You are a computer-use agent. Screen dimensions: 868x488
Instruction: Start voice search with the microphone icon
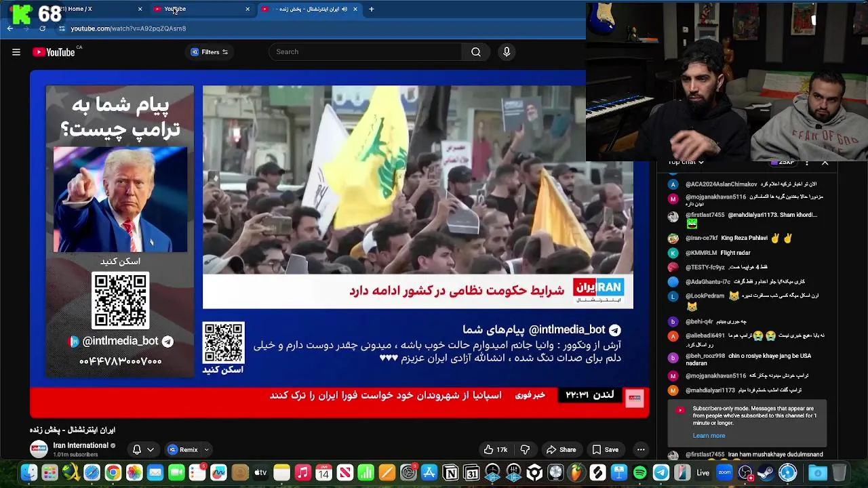[507, 52]
